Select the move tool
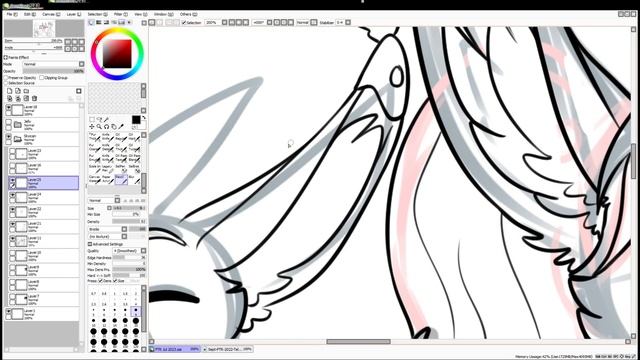Image resolution: width=640 pixels, height=360 pixels. pyautogui.click(x=92, y=127)
